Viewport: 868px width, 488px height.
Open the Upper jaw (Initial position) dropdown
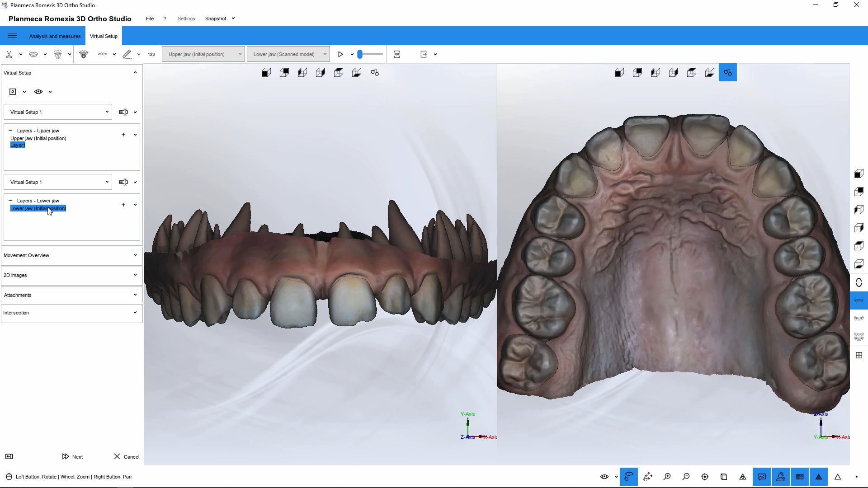point(203,54)
